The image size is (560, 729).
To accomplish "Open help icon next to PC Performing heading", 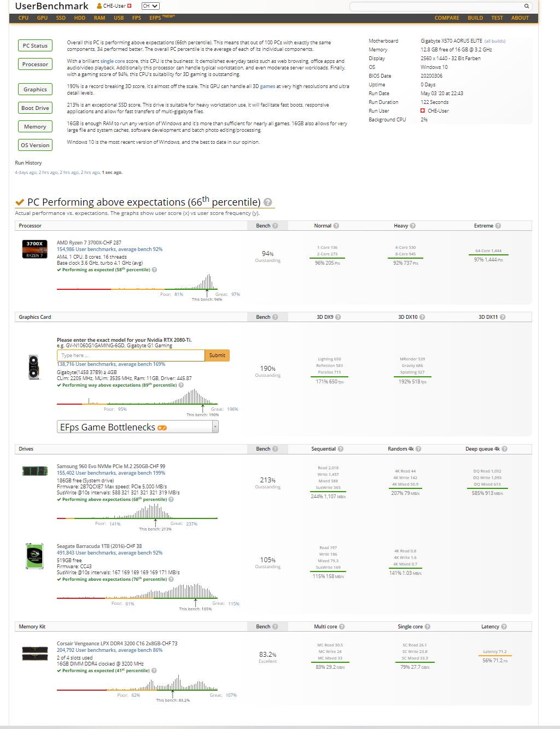I will tap(267, 202).
